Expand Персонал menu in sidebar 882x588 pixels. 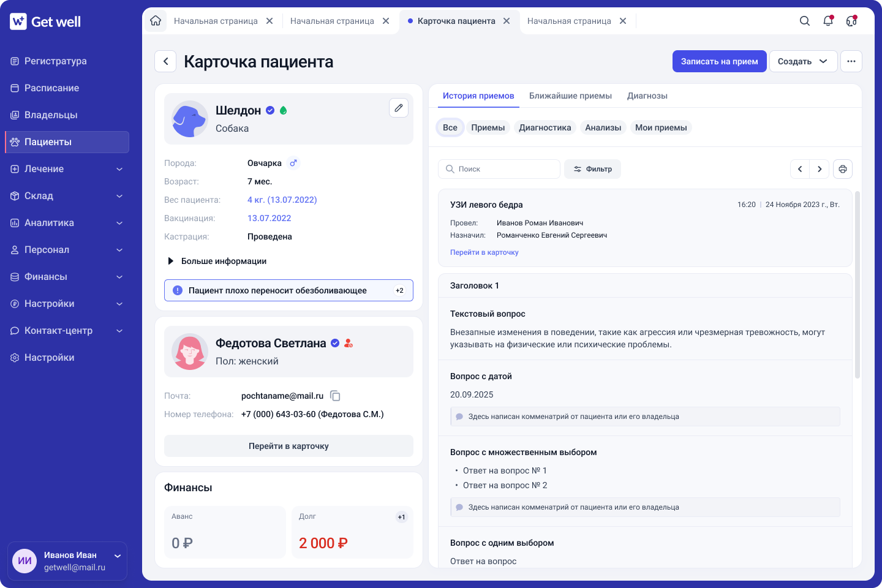67,250
